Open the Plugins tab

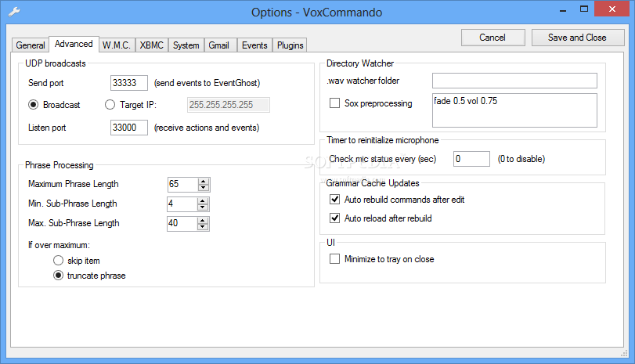click(290, 45)
